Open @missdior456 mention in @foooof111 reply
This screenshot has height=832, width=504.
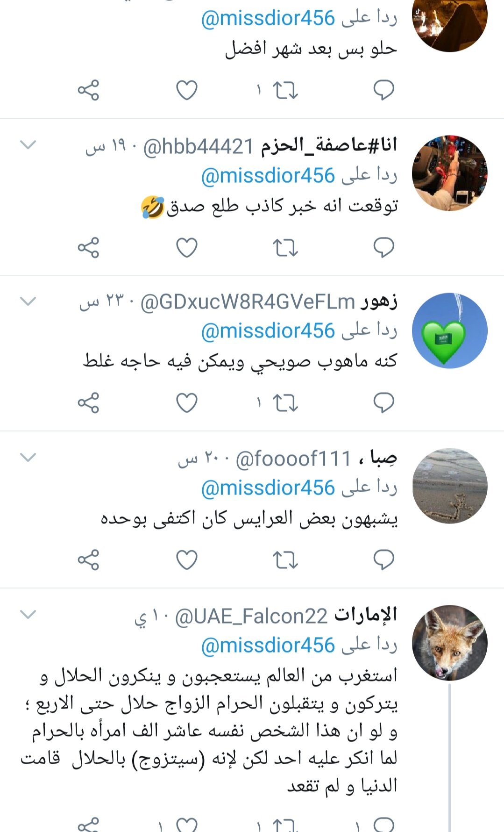click(268, 488)
